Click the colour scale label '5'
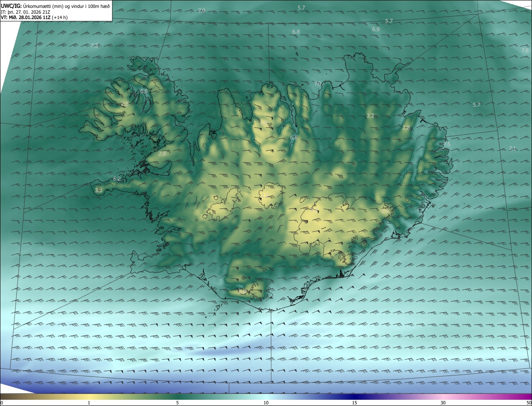This screenshot has height=406, width=532. point(177,403)
